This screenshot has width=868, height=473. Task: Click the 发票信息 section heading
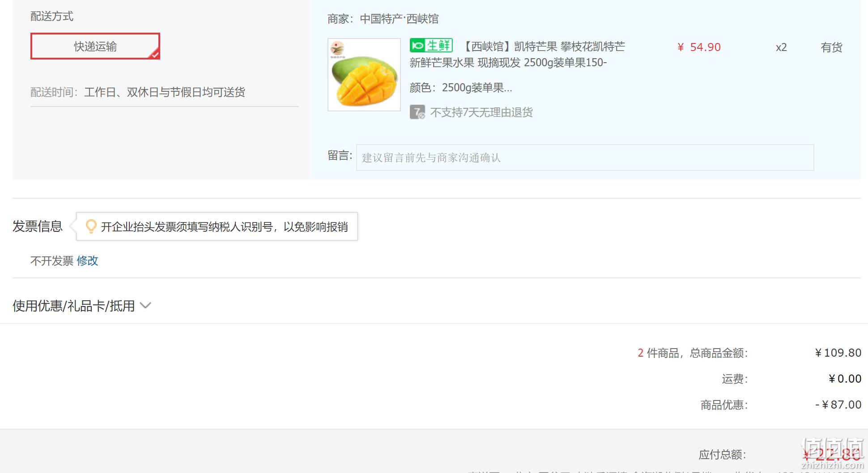click(x=38, y=226)
